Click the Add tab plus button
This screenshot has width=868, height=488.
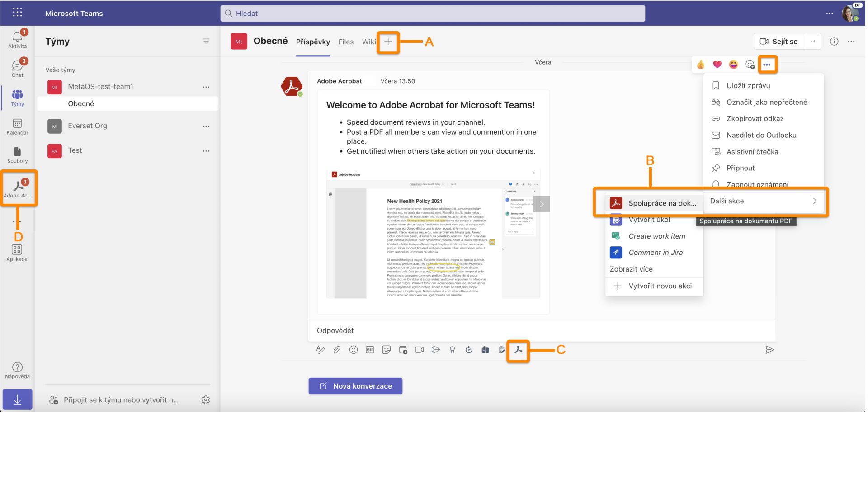click(x=387, y=41)
